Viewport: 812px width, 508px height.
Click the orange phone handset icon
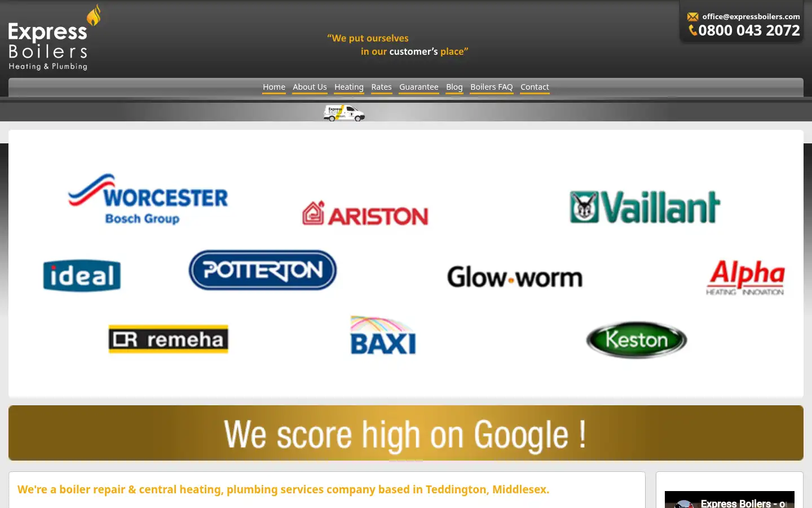693,30
